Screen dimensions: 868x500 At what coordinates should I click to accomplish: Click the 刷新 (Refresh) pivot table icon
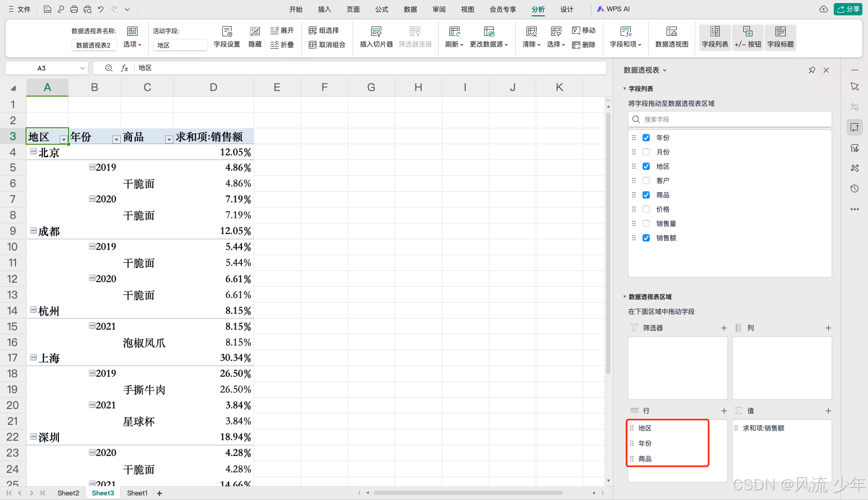(x=452, y=37)
